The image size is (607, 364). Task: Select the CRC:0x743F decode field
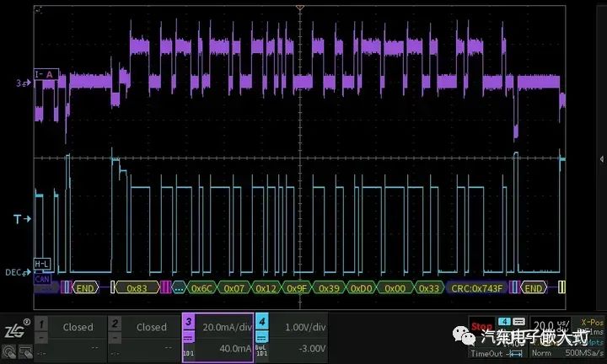[476, 288]
